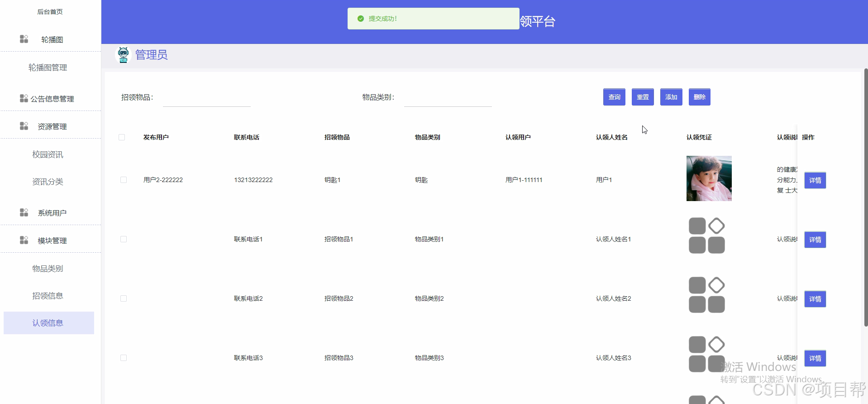The height and width of the screenshot is (404, 868).
Task: Focus the 物品类别 search field
Action: [448, 97]
